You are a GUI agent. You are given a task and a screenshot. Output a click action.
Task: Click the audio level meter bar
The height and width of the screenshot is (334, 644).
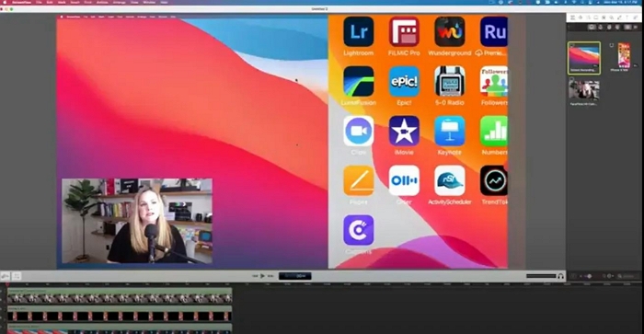tap(541, 276)
